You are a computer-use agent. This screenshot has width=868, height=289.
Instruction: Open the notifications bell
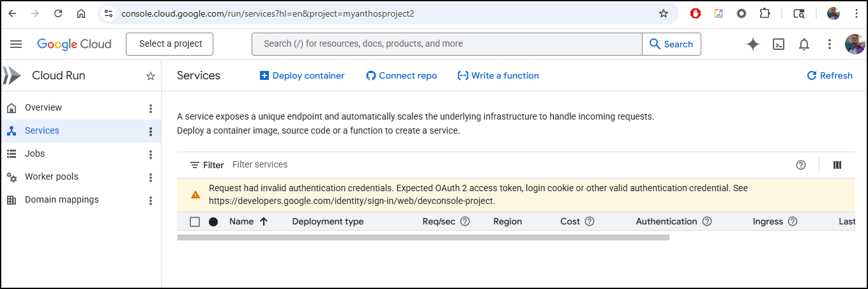click(804, 44)
